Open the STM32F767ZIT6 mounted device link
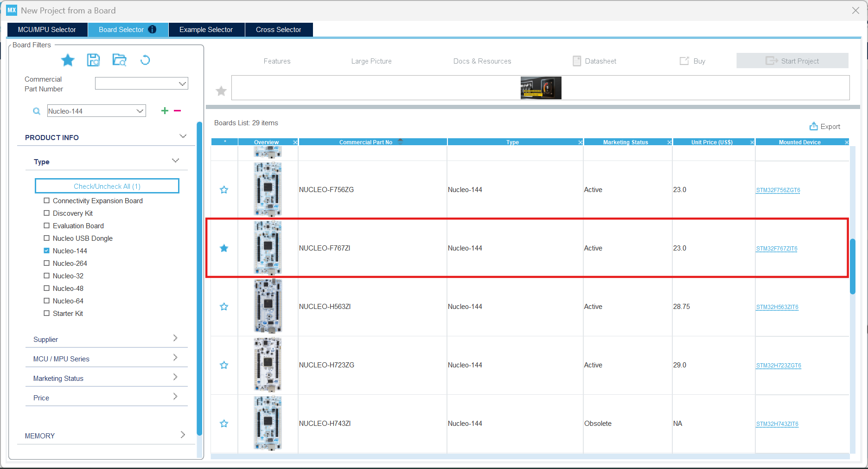This screenshot has height=469, width=868. pos(777,249)
